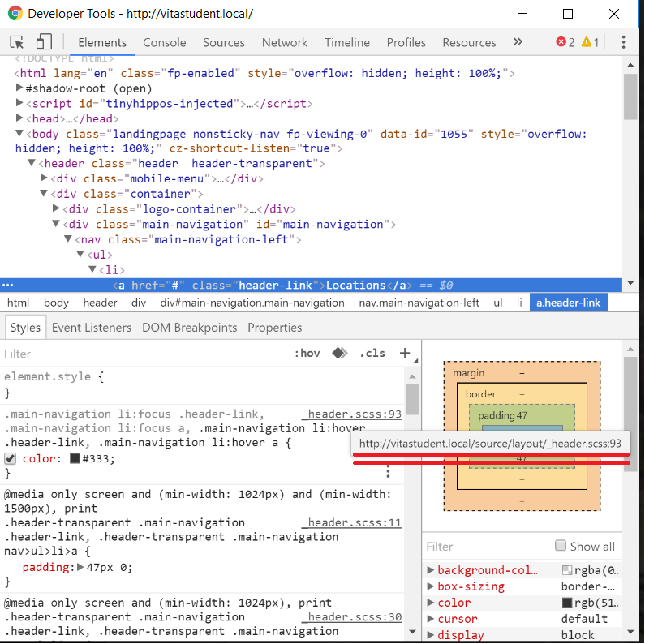Open _header.scss:30 source link
The width and height of the screenshot is (645, 644).
pyautogui.click(x=351, y=617)
